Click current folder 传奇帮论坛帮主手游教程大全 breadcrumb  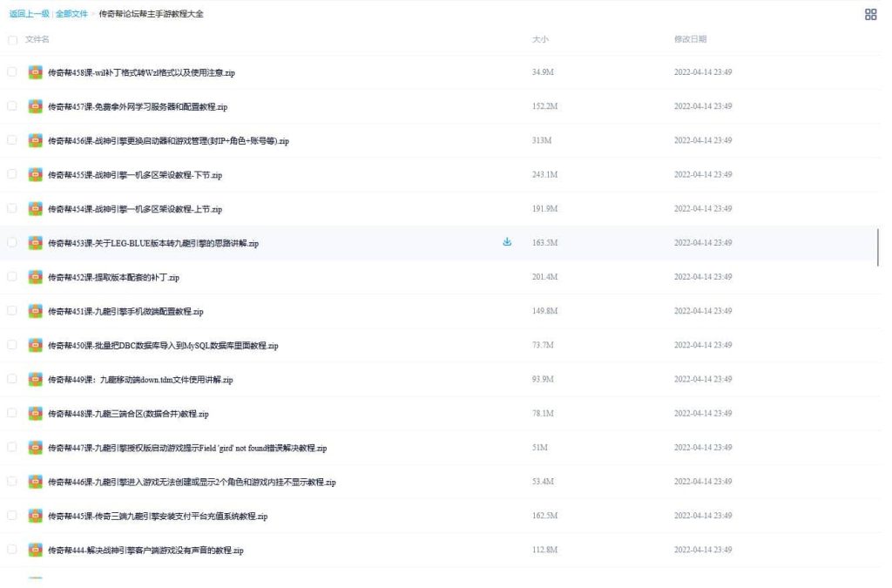coord(151,14)
